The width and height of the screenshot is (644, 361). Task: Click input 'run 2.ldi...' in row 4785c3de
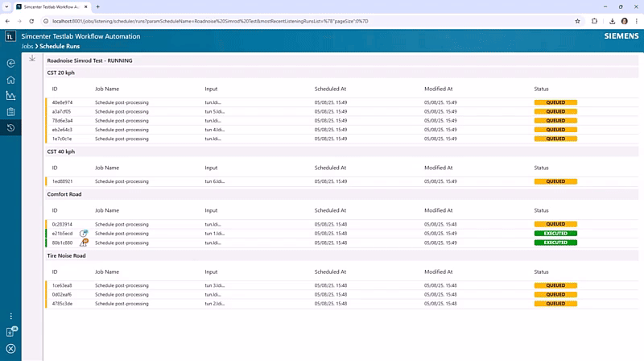pos(214,304)
